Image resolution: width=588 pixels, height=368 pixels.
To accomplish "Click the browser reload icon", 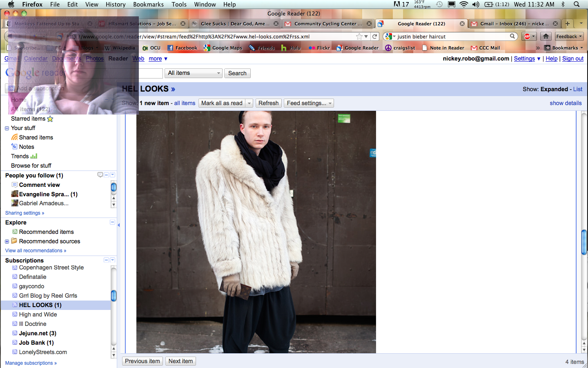I will [x=375, y=36].
